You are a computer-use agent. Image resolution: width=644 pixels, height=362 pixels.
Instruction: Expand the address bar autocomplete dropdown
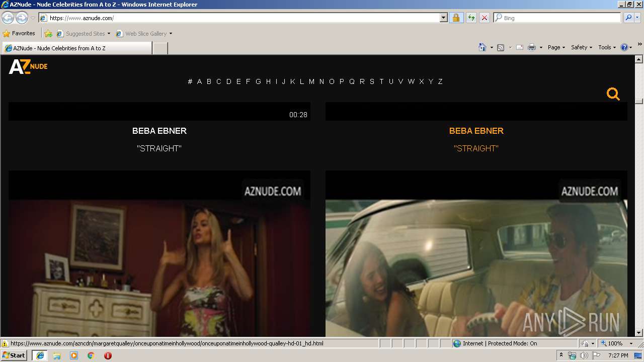(x=443, y=18)
